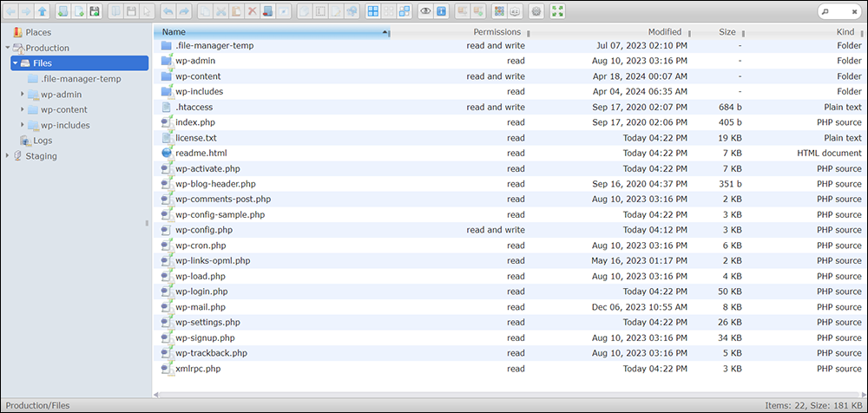Image resolution: width=868 pixels, height=413 pixels.
Task: Click the Paste clipboard icon
Action: click(x=236, y=10)
